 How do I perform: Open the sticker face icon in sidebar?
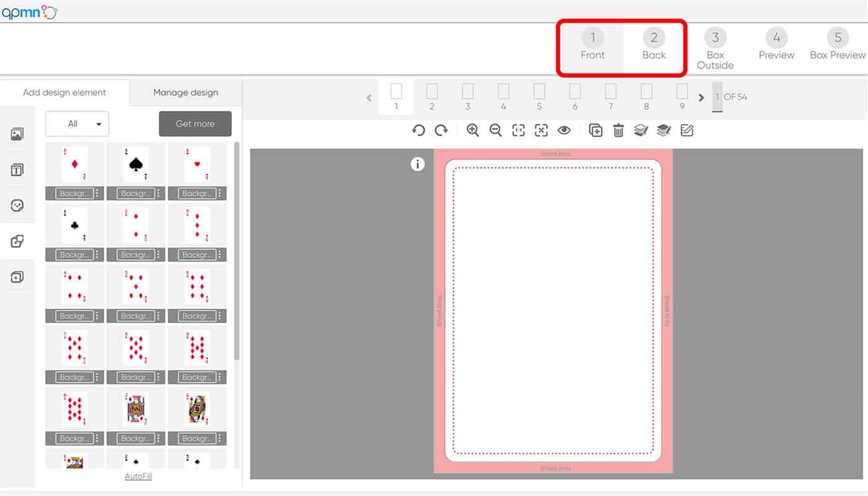[17, 206]
